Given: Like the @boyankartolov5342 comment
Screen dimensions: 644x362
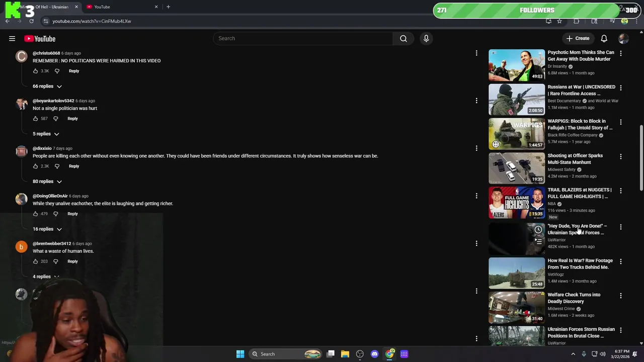Looking at the screenshot, I should [35, 119].
